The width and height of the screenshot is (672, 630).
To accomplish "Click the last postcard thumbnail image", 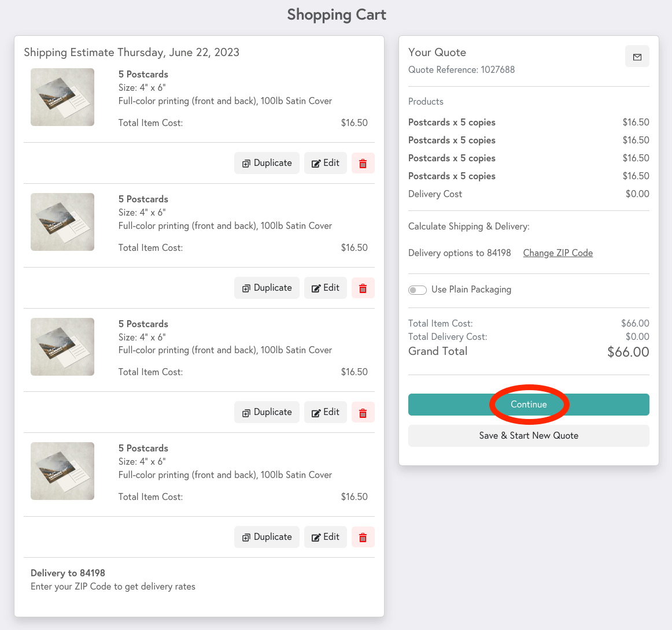I will (x=62, y=470).
